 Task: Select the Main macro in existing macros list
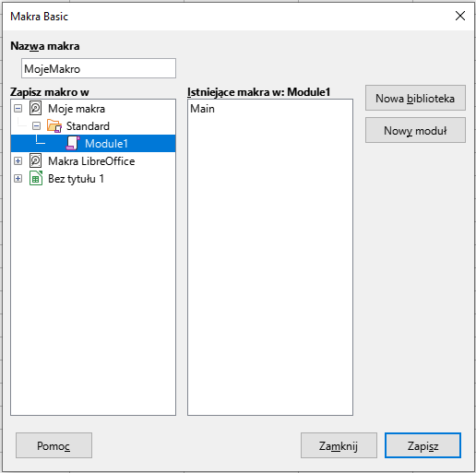pos(202,109)
